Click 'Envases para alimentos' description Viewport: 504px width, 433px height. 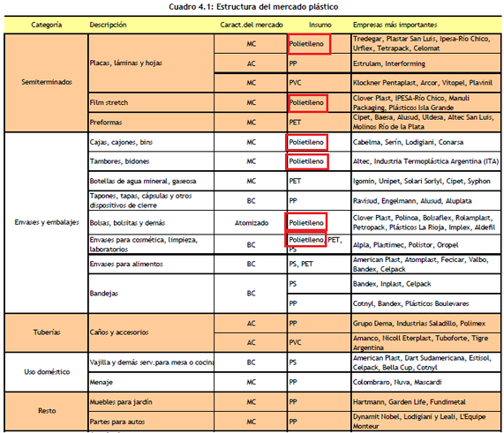(151, 264)
